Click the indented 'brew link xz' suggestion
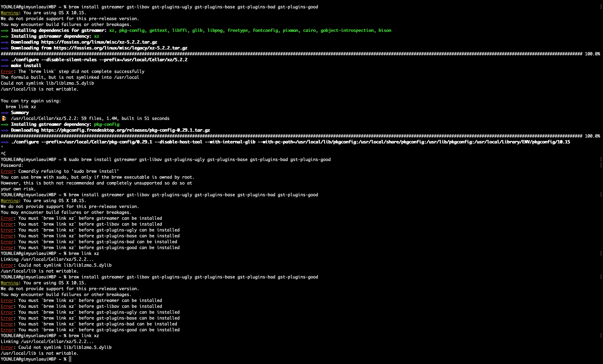 tap(21, 107)
